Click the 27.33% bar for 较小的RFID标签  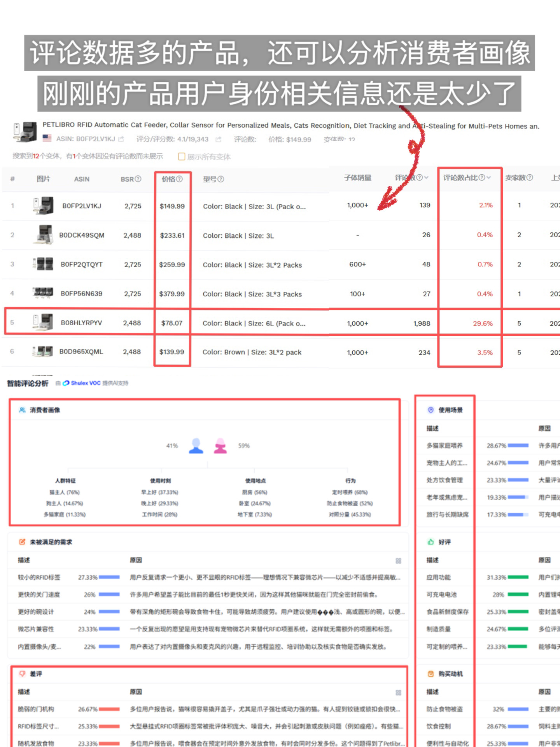109,577
